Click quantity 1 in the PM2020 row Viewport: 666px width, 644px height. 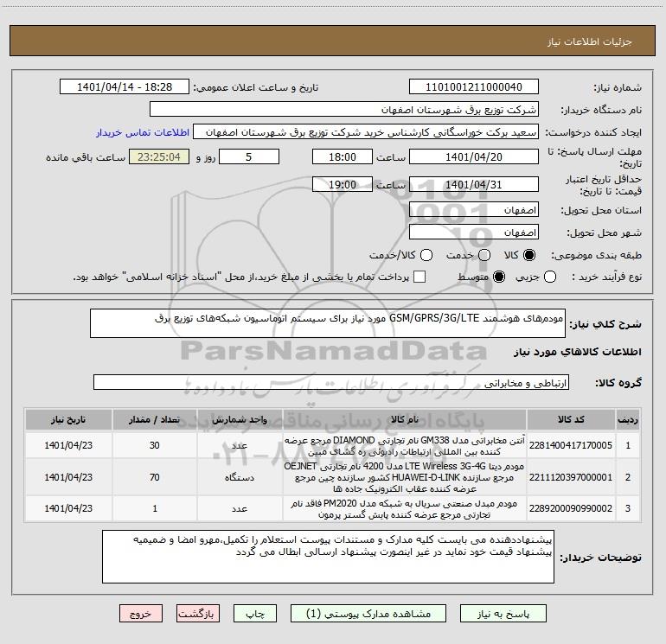coord(155,508)
